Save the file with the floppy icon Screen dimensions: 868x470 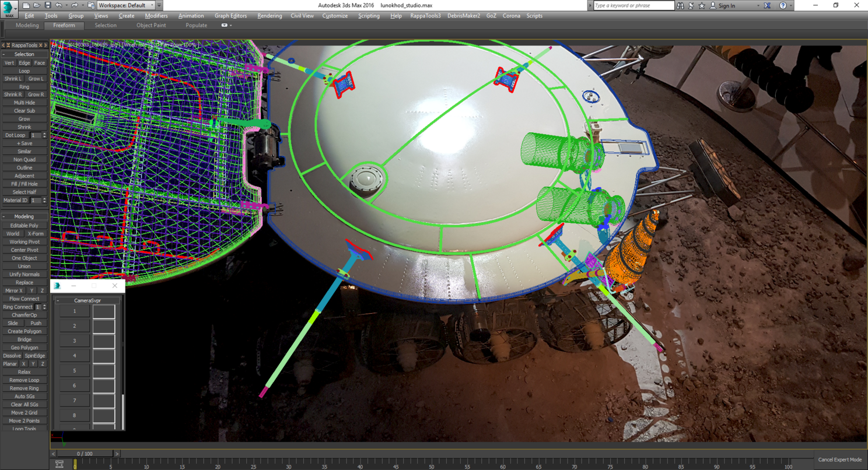click(x=48, y=5)
